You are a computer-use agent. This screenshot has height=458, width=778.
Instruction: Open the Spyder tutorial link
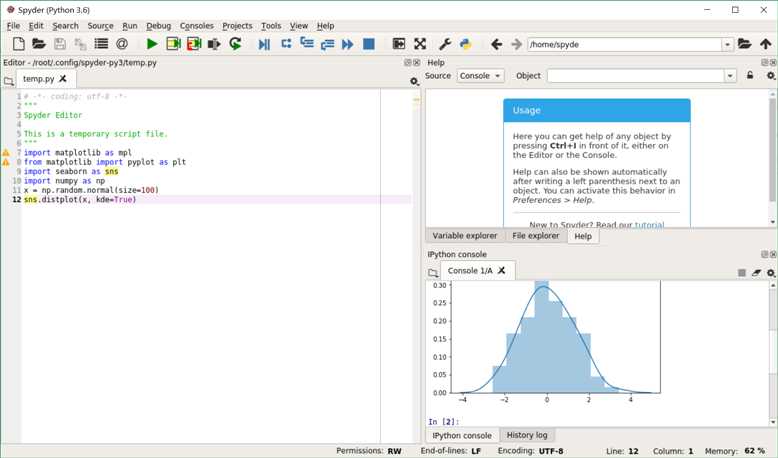point(649,225)
